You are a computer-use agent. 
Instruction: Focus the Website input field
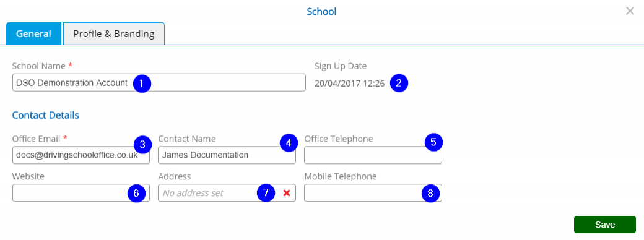coord(81,193)
